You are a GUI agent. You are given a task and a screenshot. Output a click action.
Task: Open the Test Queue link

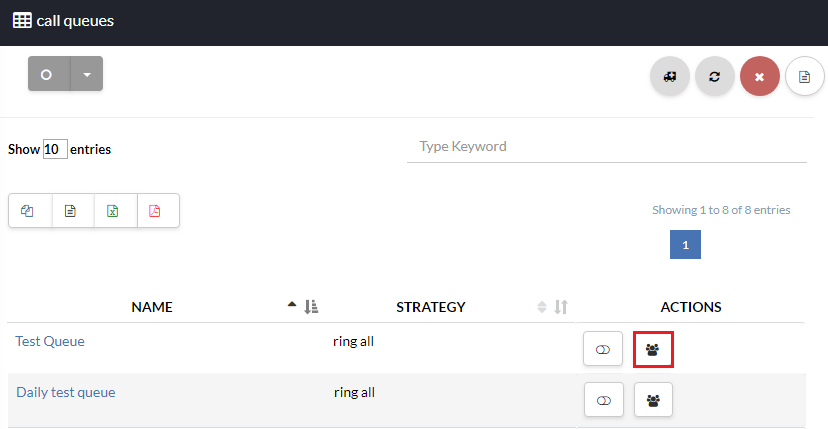click(x=50, y=341)
